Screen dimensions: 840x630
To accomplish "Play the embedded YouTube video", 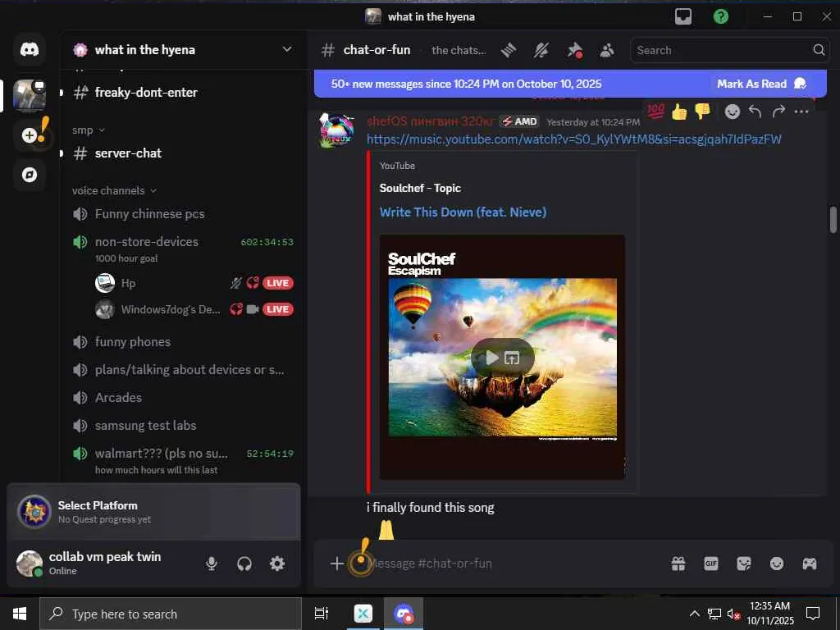I will [x=492, y=358].
